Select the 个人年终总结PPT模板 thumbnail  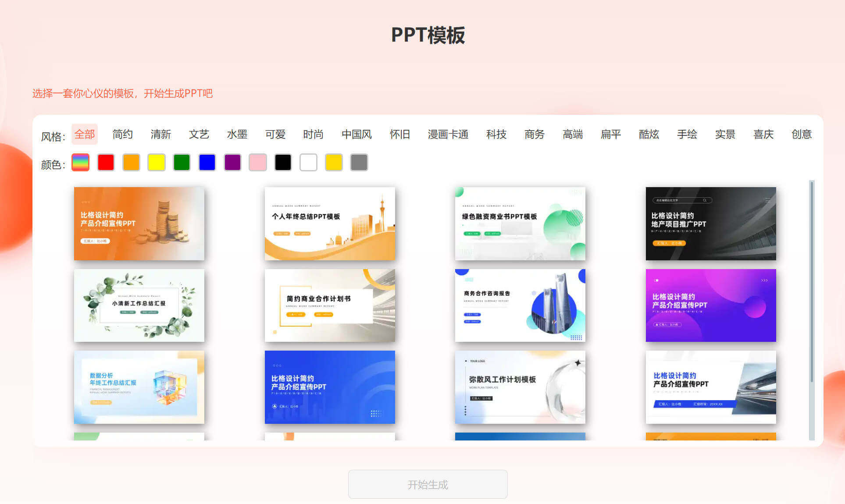(x=330, y=224)
